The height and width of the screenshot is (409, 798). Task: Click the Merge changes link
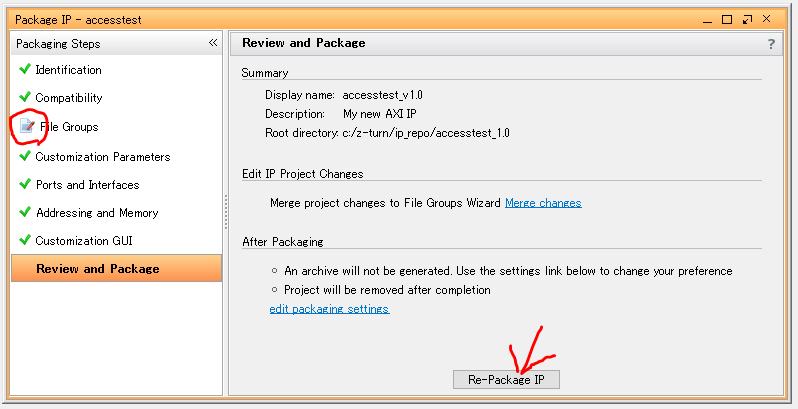point(543,203)
